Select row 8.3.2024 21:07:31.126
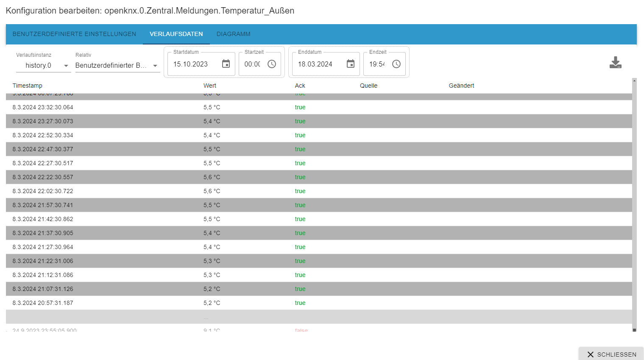 point(319,289)
